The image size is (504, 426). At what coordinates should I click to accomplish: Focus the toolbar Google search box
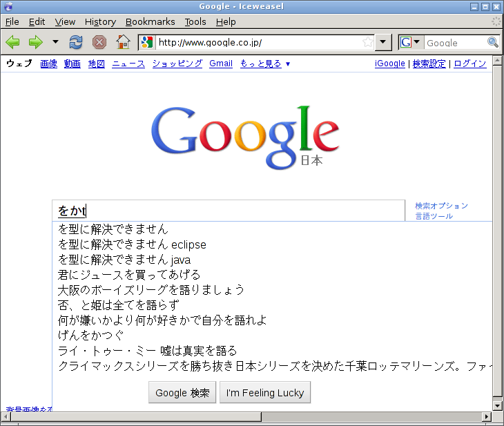pyautogui.click(x=456, y=42)
